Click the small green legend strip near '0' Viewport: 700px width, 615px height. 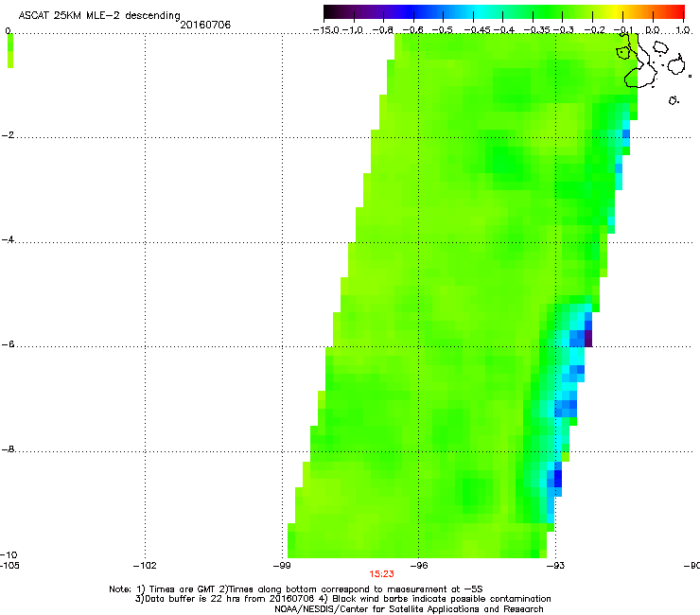(10, 51)
